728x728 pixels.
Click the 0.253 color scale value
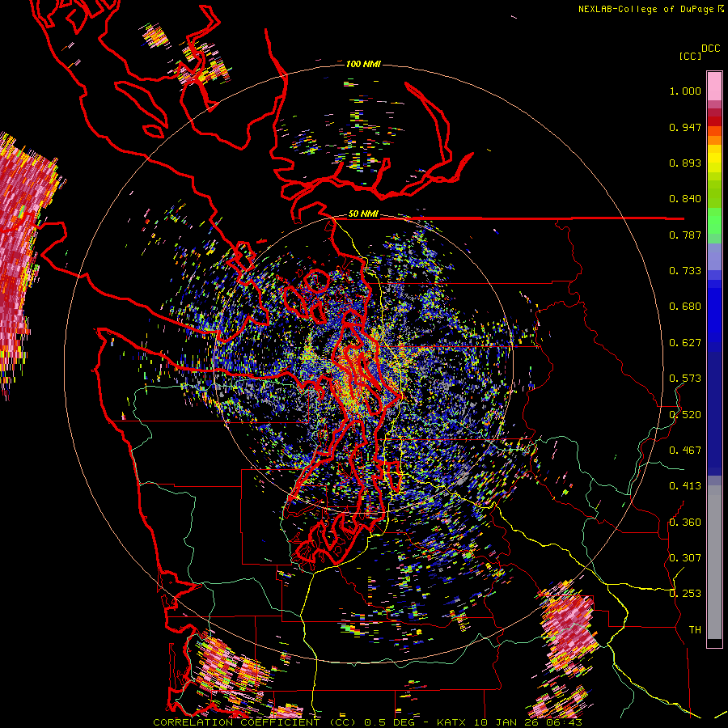point(685,594)
